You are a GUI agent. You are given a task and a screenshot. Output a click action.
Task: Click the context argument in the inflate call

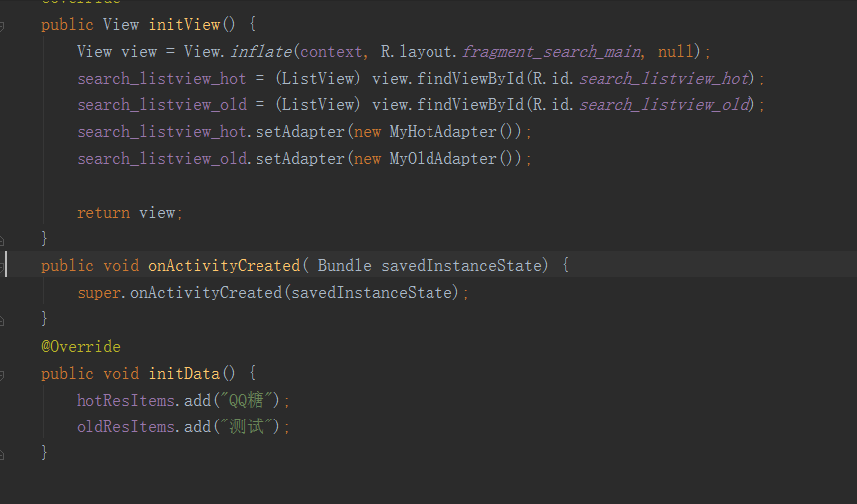coord(331,52)
